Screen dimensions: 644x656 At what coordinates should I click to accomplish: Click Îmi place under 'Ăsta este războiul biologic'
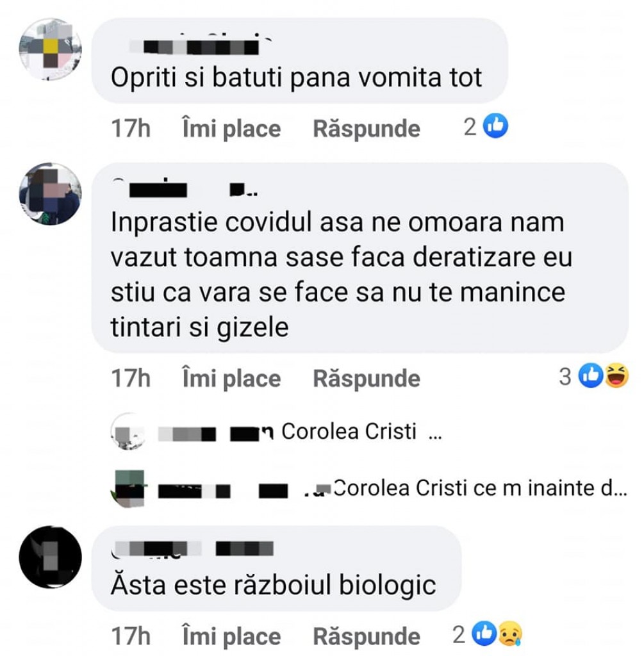click(231, 636)
